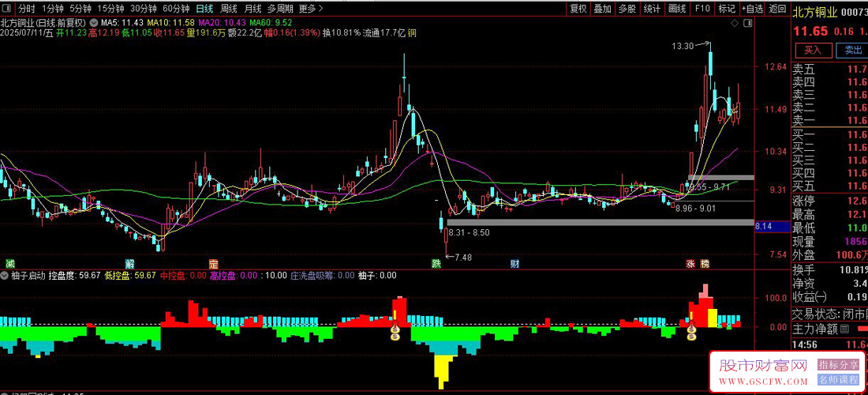Click the 跌 marker under the price low

click(x=437, y=263)
